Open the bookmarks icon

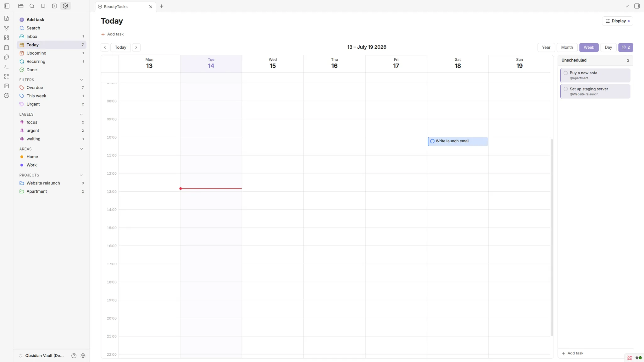click(x=43, y=6)
